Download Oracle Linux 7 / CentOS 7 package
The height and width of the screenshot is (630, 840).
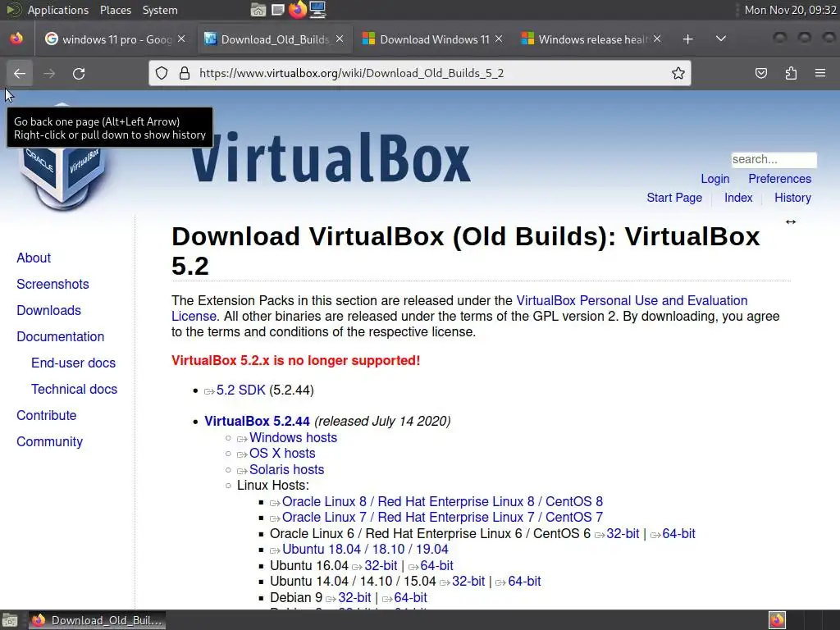coord(442,517)
